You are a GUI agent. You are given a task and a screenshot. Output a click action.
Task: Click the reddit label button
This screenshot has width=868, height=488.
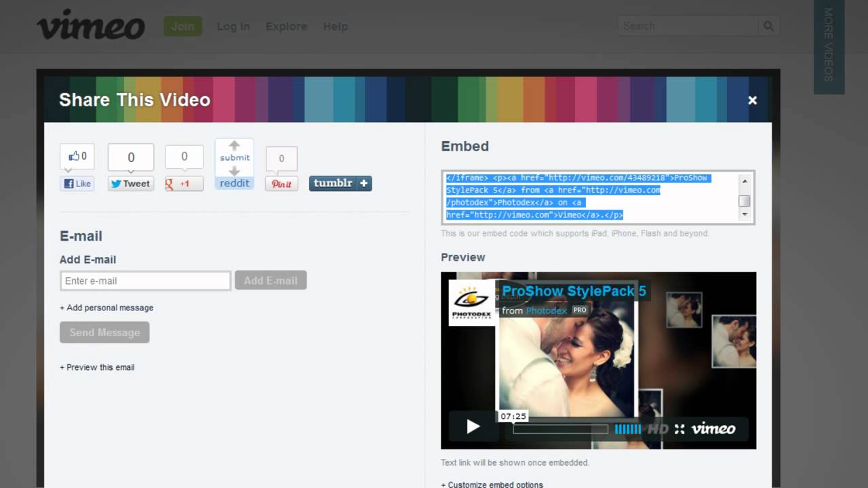tap(235, 183)
